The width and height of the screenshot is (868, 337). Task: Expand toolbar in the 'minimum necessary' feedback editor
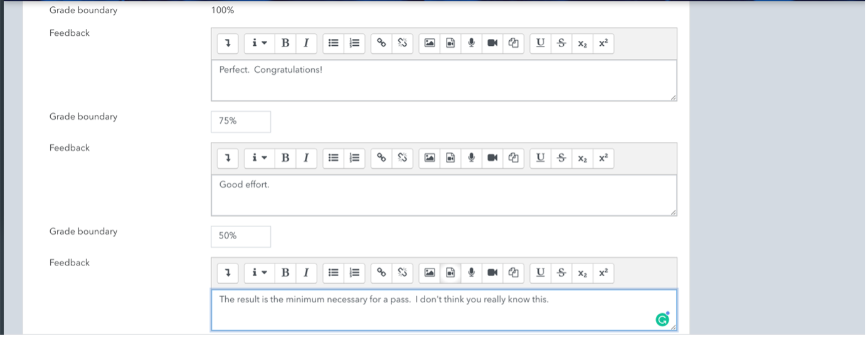click(x=228, y=273)
